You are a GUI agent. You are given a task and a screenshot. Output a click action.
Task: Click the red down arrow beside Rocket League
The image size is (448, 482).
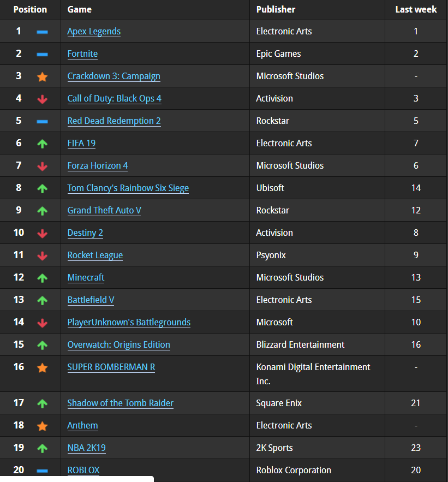pyautogui.click(x=42, y=255)
